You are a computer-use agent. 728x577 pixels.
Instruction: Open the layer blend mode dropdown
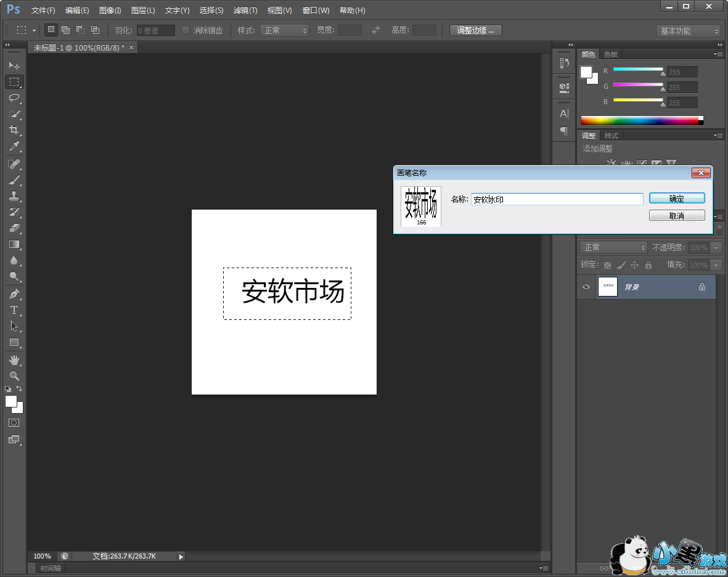point(613,247)
